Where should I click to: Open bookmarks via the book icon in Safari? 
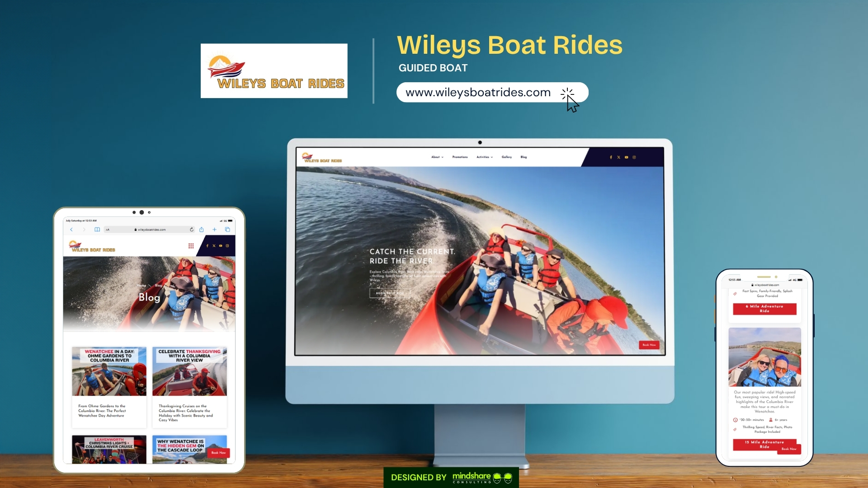tap(97, 229)
